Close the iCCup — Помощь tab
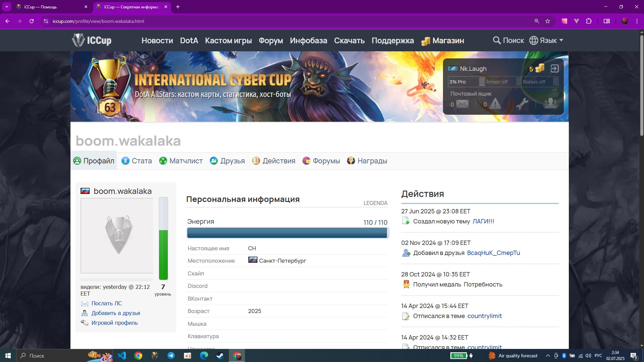Screen dimensions: 644x362 coord(86,7)
